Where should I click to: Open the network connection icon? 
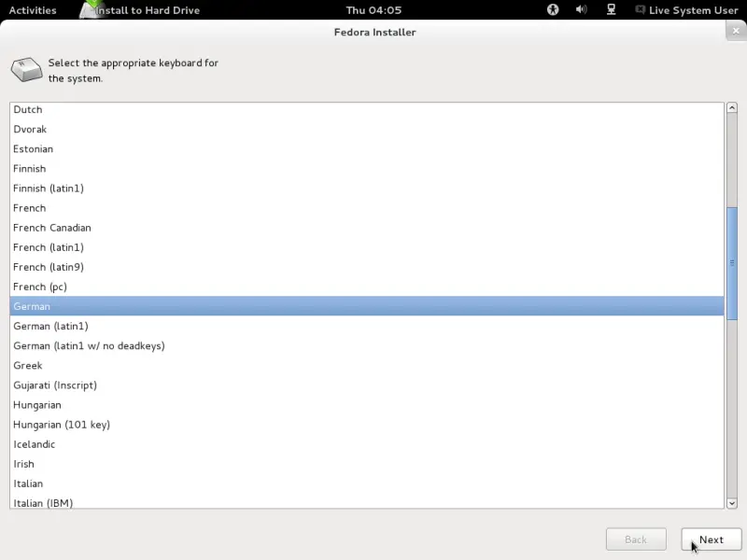tap(611, 9)
